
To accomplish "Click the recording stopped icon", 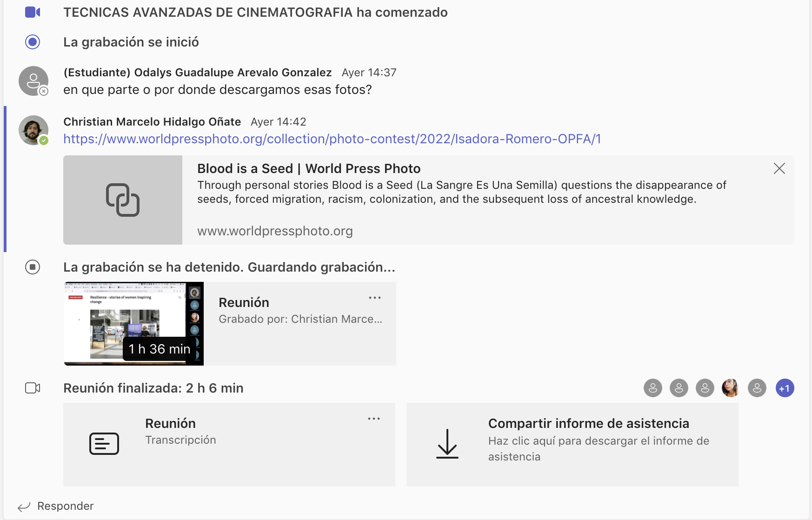I will [33, 267].
